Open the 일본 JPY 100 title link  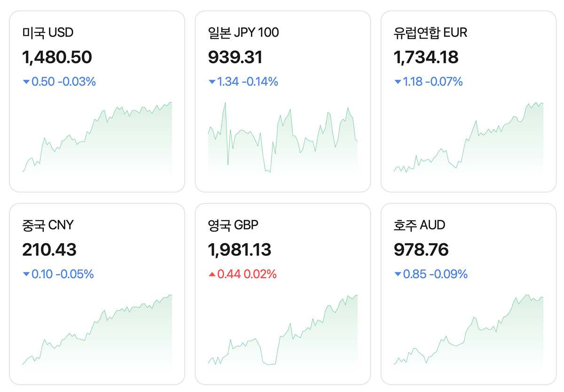tap(243, 32)
